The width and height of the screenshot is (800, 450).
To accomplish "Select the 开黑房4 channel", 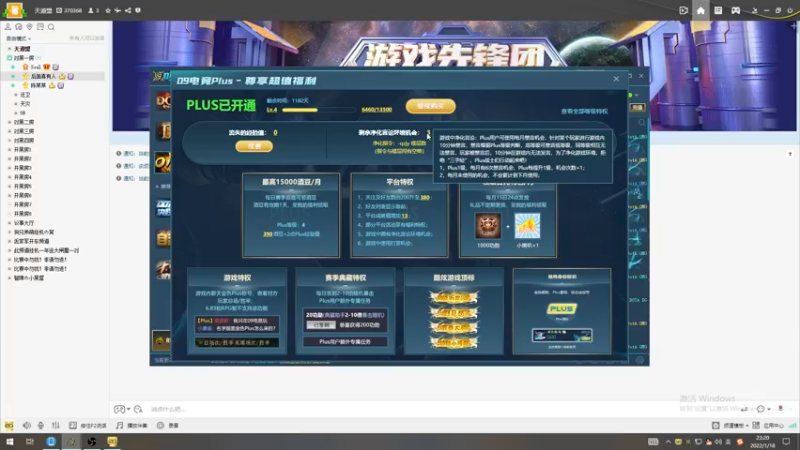I will pyautogui.click(x=22, y=177).
